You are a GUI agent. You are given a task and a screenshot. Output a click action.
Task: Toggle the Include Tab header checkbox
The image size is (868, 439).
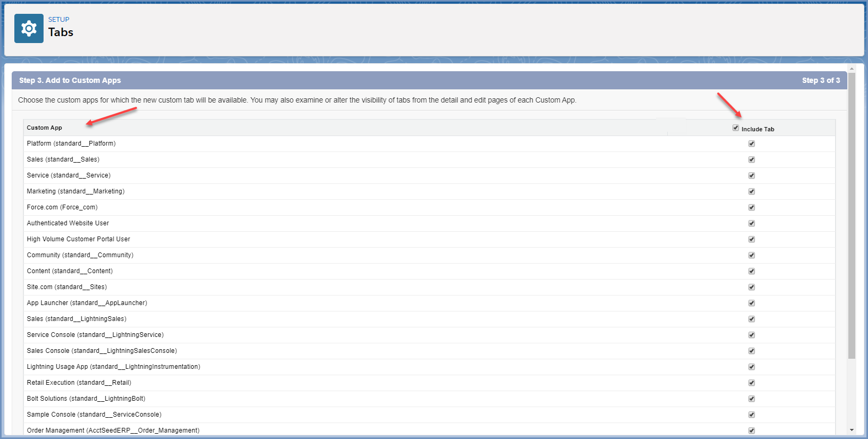pos(736,128)
